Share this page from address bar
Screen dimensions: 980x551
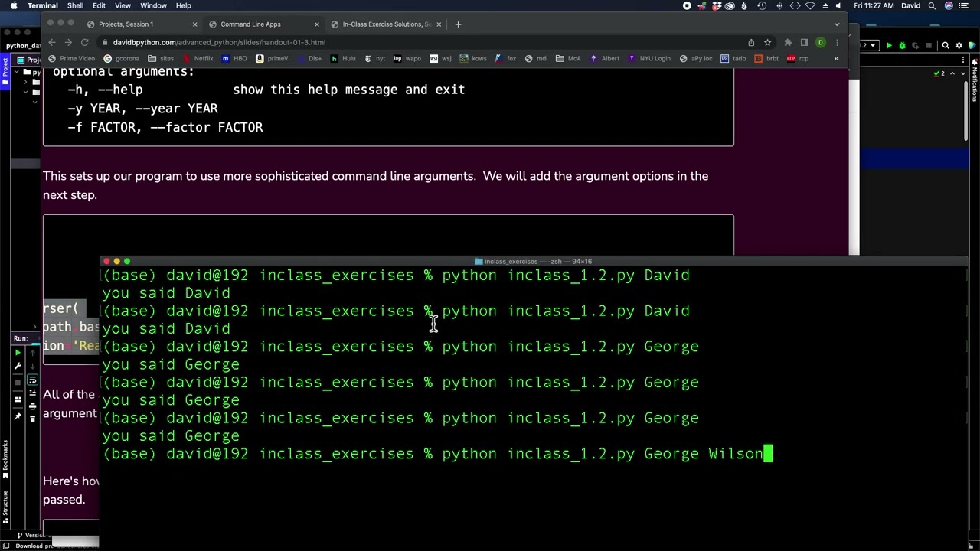751,42
